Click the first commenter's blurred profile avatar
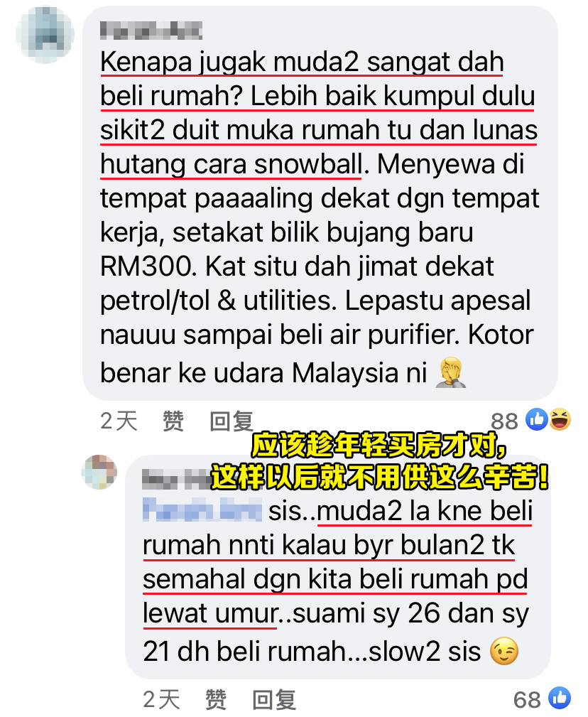 (x=45, y=35)
